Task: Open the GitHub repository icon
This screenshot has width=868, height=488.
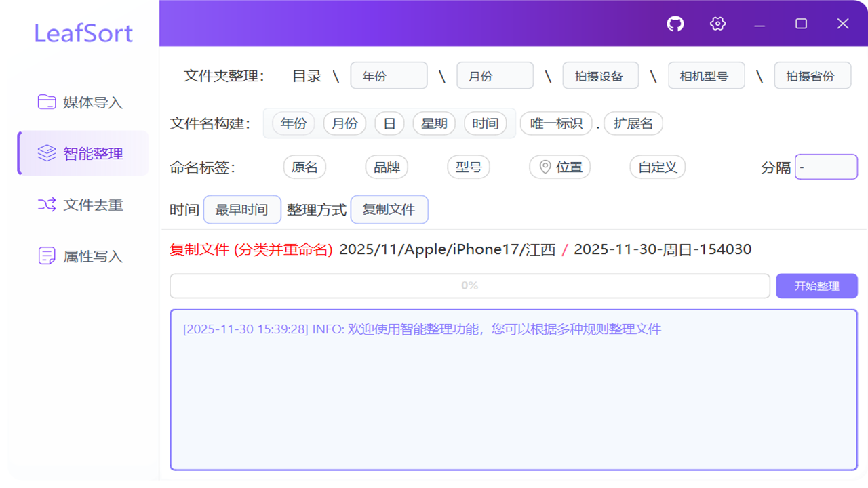Action: (x=675, y=23)
